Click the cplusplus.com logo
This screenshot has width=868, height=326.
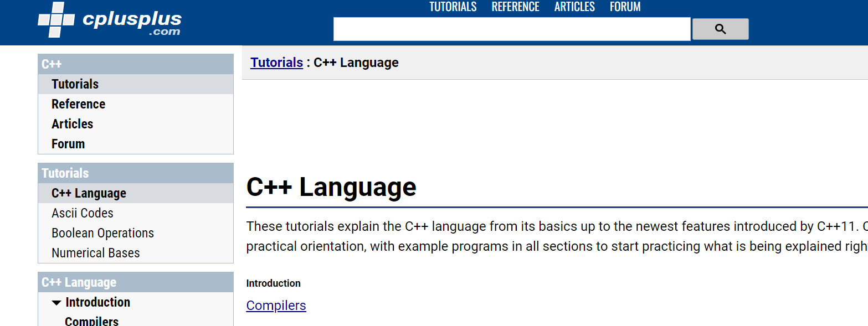coord(110,20)
